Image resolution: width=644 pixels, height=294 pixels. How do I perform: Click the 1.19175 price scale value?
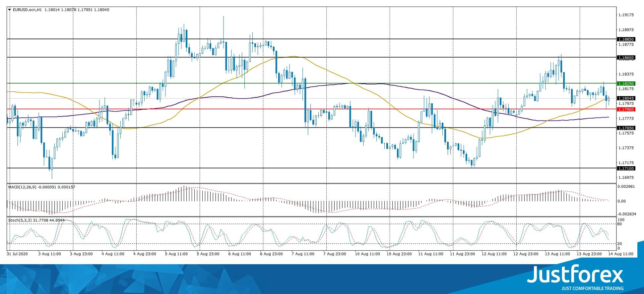[626, 15]
